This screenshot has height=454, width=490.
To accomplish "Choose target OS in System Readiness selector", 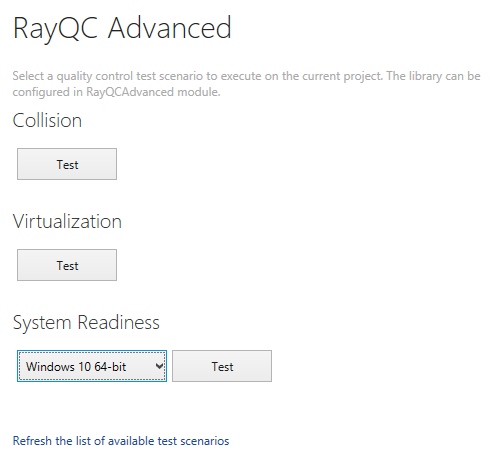I will [x=92, y=366].
